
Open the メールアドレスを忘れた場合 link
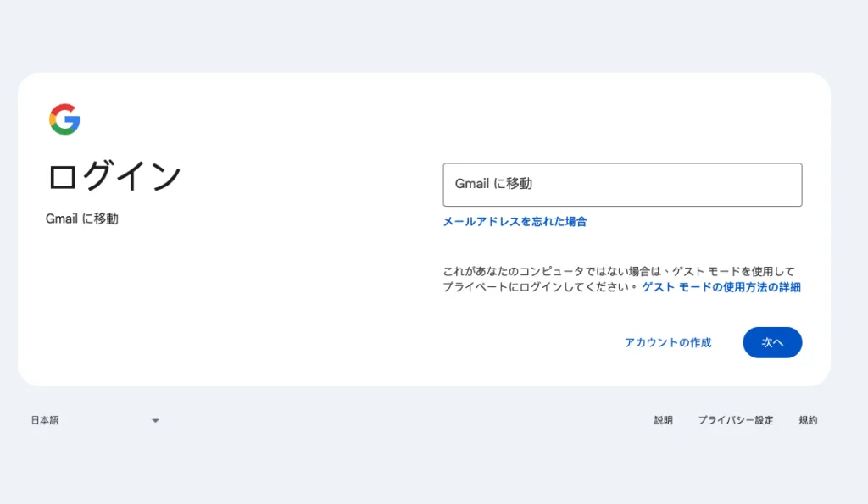515,222
